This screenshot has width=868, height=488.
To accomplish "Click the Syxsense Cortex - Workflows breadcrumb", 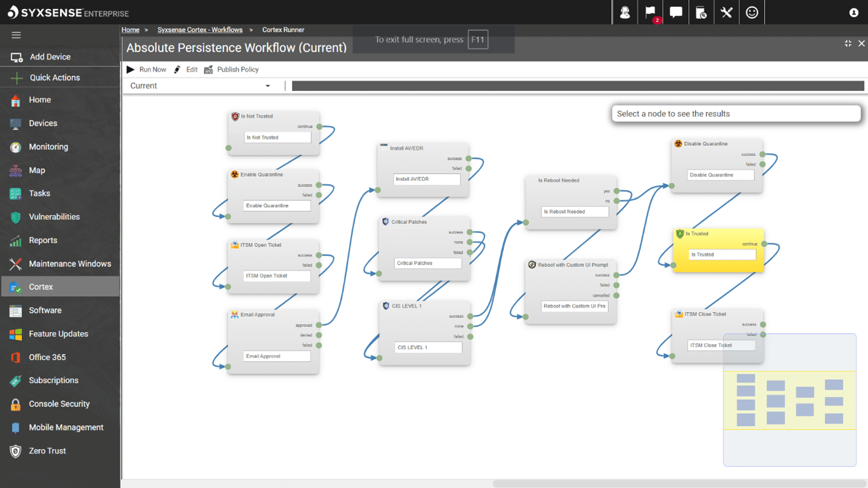I will (x=200, y=30).
